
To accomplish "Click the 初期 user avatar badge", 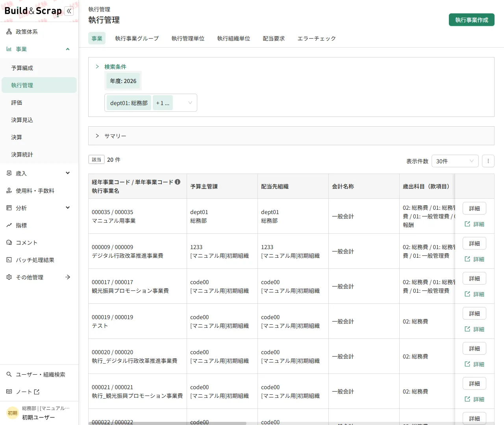I will pyautogui.click(x=13, y=413).
